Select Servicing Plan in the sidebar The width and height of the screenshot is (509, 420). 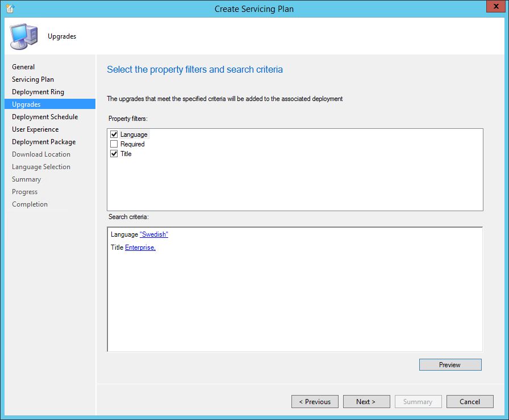pyautogui.click(x=33, y=79)
